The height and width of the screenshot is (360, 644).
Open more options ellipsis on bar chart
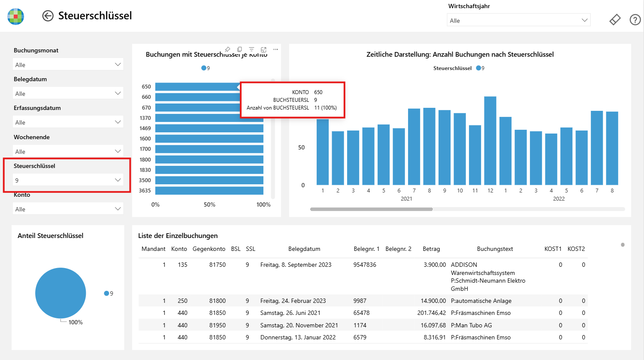click(275, 49)
